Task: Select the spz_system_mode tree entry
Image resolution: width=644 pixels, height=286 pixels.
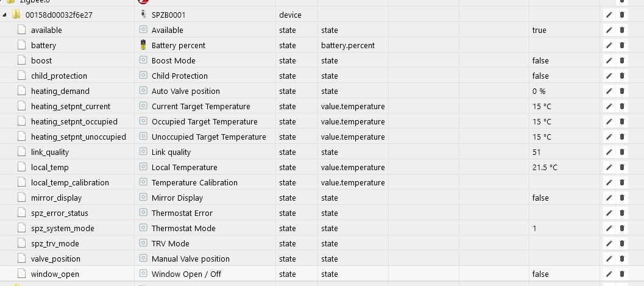Action: (x=62, y=229)
